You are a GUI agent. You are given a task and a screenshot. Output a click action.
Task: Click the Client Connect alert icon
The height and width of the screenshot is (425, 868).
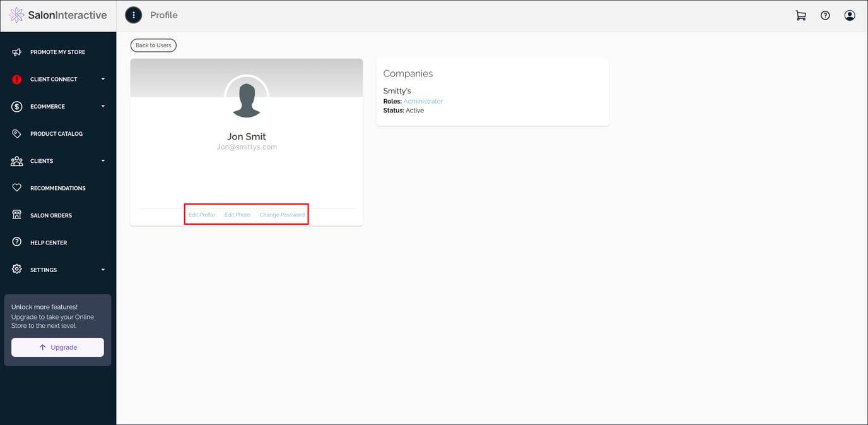pyautogui.click(x=16, y=79)
